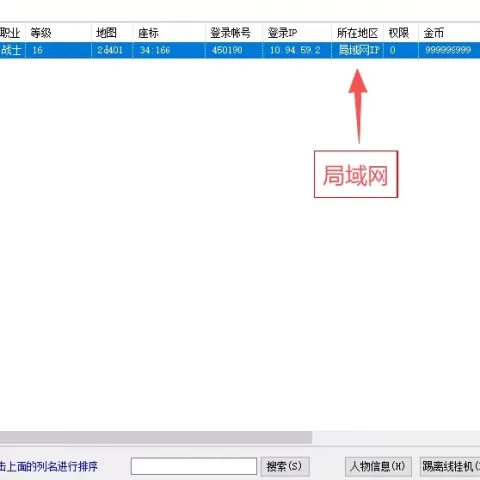Click the 所在地区 column header
Screen dimensions: 480x480
click(357, 33)
